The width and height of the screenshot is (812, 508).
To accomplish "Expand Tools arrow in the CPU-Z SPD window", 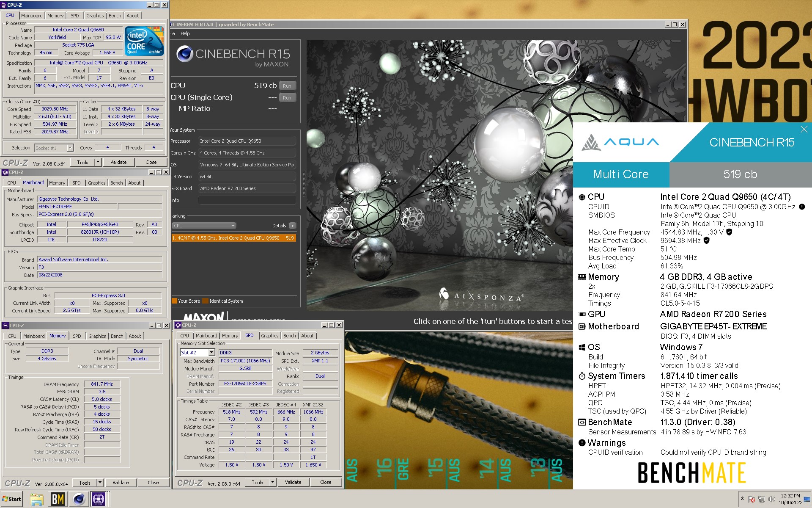I will click(273, 482).
